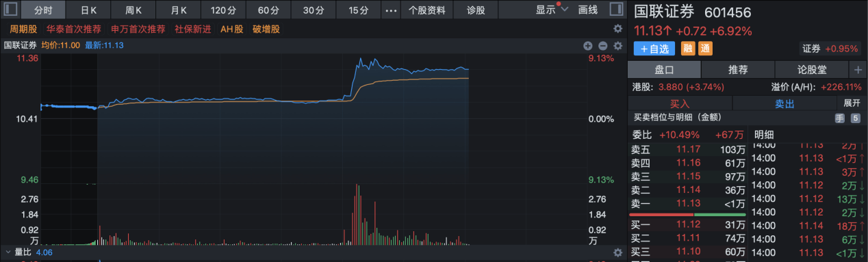Click the 明细 trade detail header
868x262 pixels.
click(x=764, y=134)
